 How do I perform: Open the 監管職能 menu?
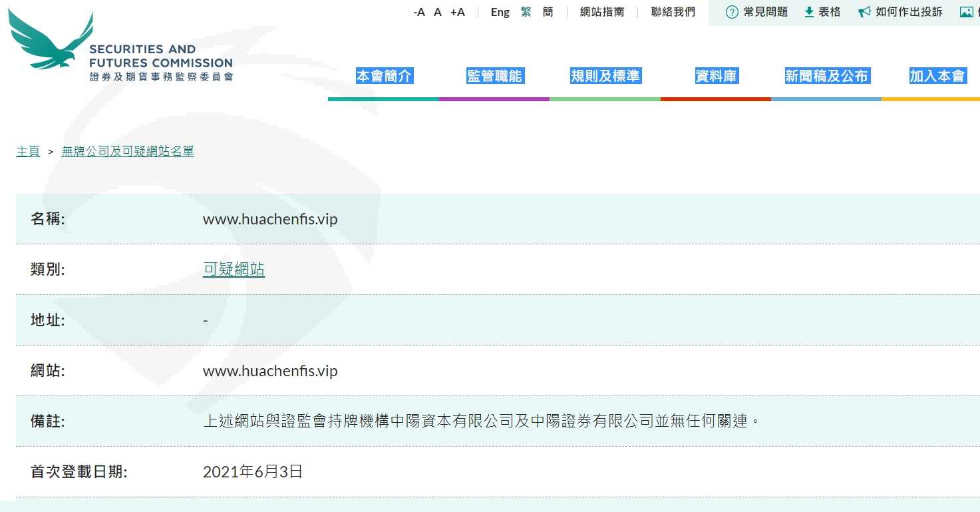[494, 76]
